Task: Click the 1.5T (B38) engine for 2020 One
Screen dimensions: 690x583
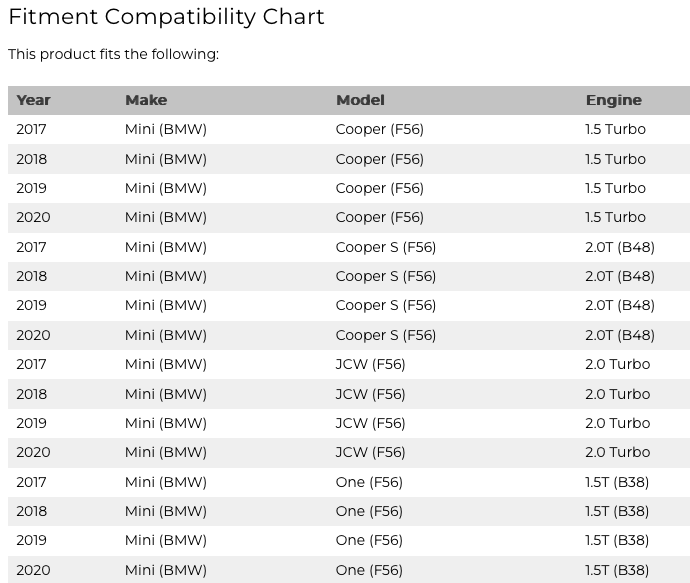Action: pyautogui.click(x=616, y=570)
